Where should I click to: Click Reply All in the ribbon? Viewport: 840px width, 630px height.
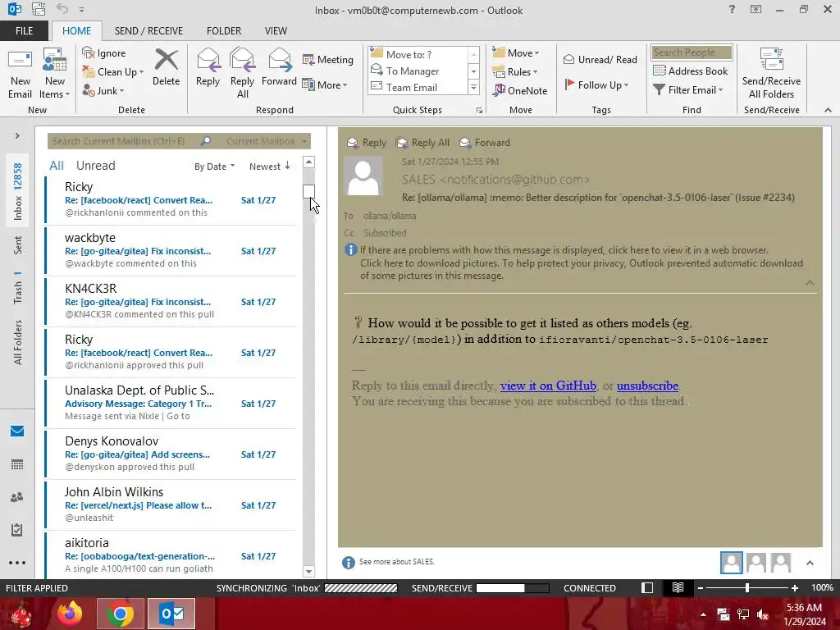[242, 74]
